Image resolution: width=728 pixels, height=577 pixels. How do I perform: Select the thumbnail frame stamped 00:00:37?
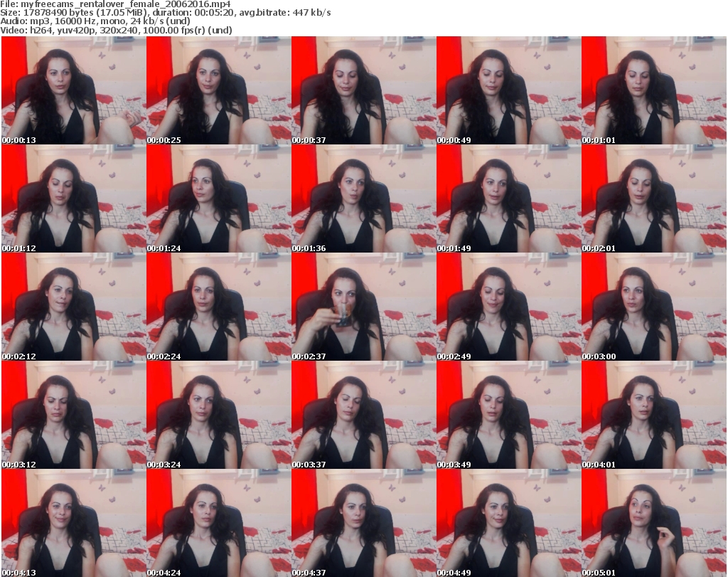pyautogui.click(x=363, y=90)
